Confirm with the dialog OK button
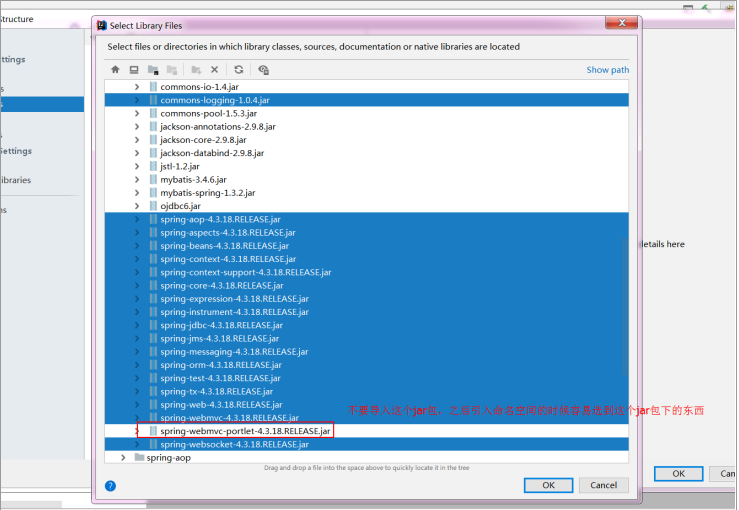 [549, 485]
